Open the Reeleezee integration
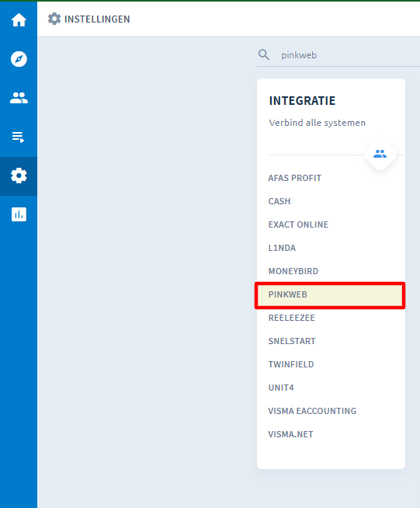 pos(291,318)
